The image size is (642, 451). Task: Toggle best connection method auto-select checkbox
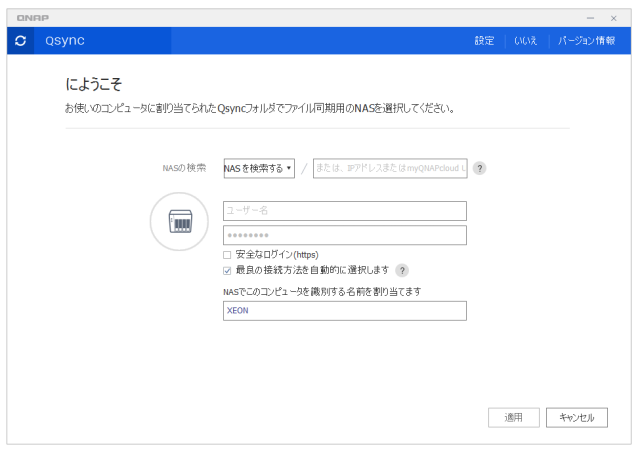[x=227, y=271]
